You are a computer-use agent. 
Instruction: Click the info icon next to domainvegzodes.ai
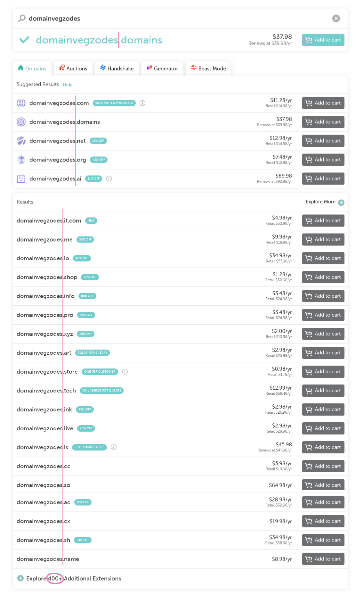click(x=109, y=179)
